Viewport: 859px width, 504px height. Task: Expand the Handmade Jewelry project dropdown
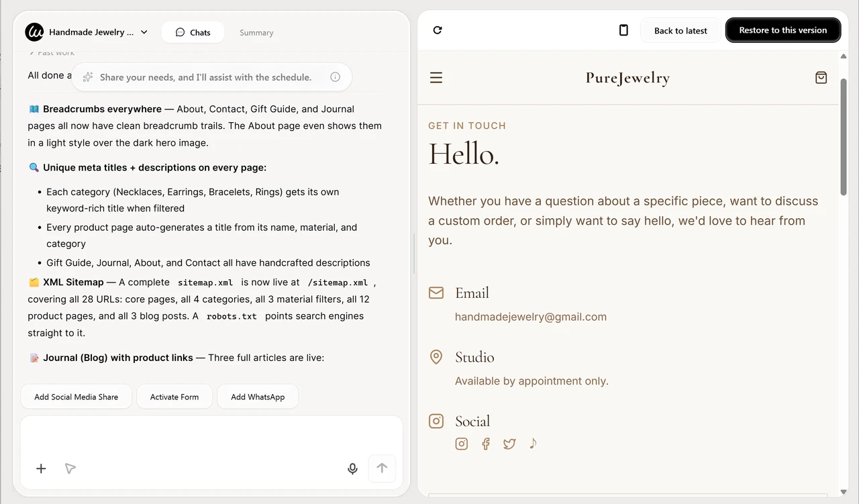144,32
